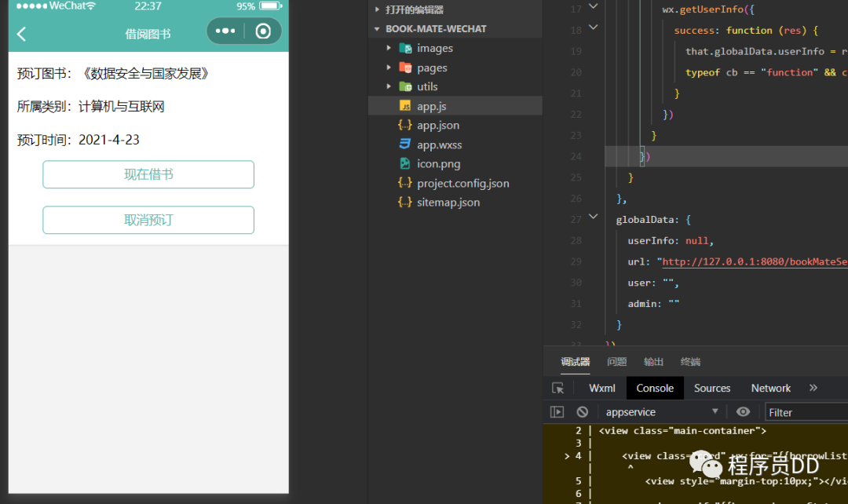Close mini program via capsule circle icon

263,31
